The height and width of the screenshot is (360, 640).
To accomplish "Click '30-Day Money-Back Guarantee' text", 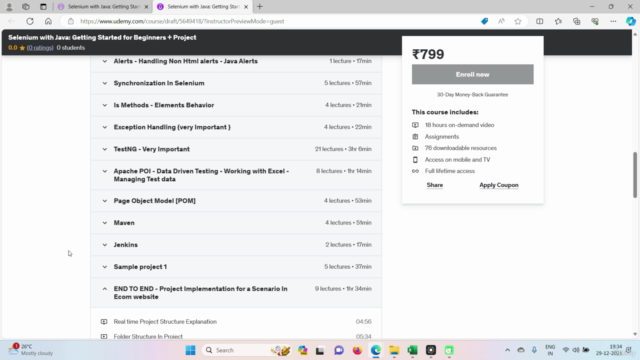I will [x=472, y=94].
